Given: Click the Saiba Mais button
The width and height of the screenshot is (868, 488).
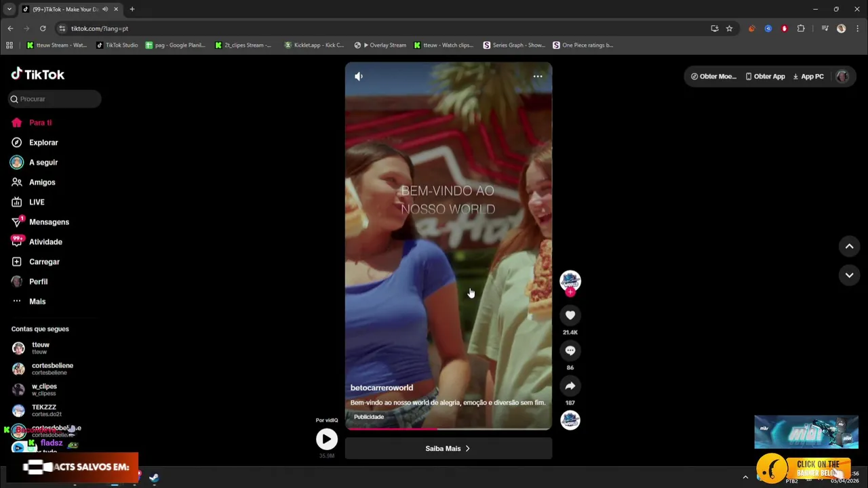Looking at the screenshot, I should pos(448,449).
